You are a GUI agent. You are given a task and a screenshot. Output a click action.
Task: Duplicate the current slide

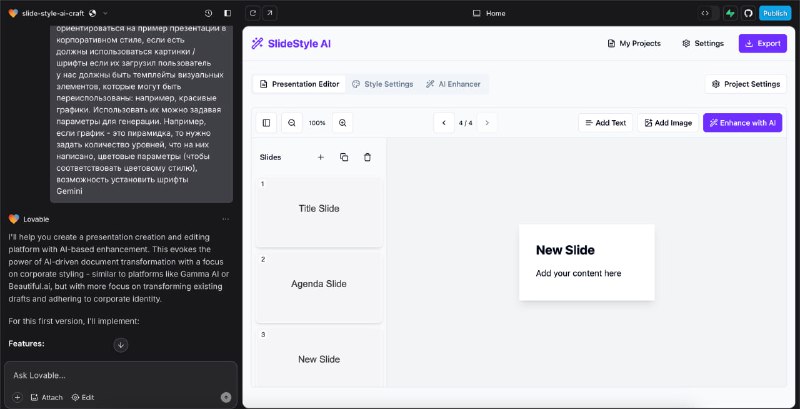point(344,158)
